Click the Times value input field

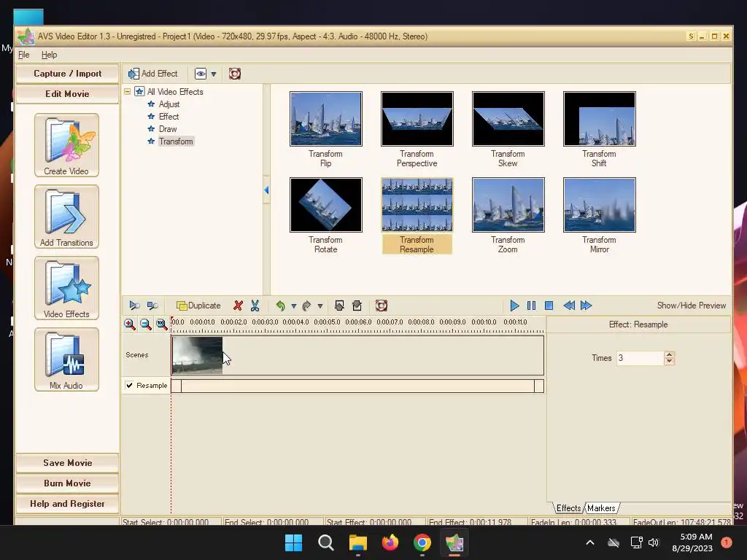640,358
